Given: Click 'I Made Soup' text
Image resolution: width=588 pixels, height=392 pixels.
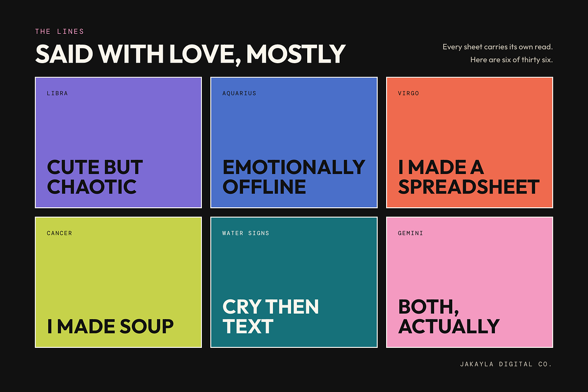Looking at the screenshot, I should click(x=110, y=326).
